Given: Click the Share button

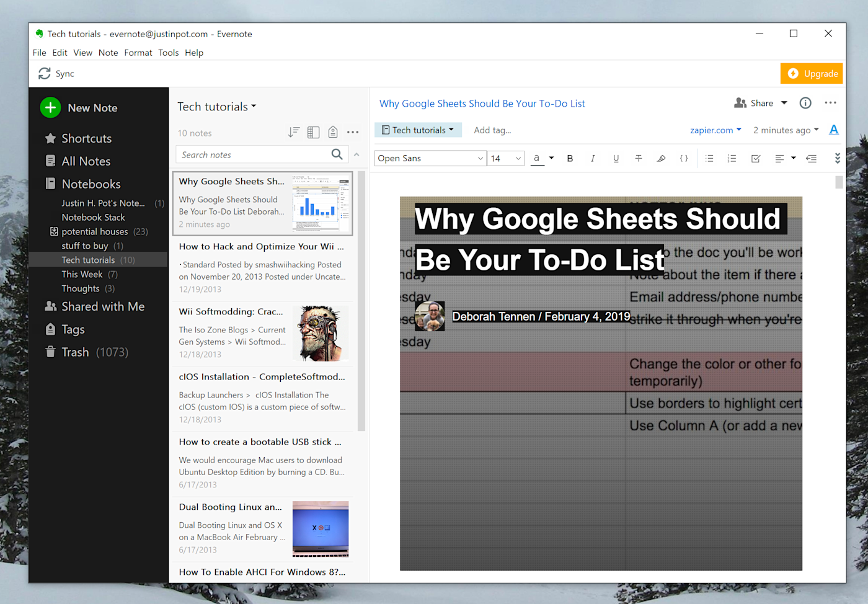Looking at the screenshot, I should (755, 104).
